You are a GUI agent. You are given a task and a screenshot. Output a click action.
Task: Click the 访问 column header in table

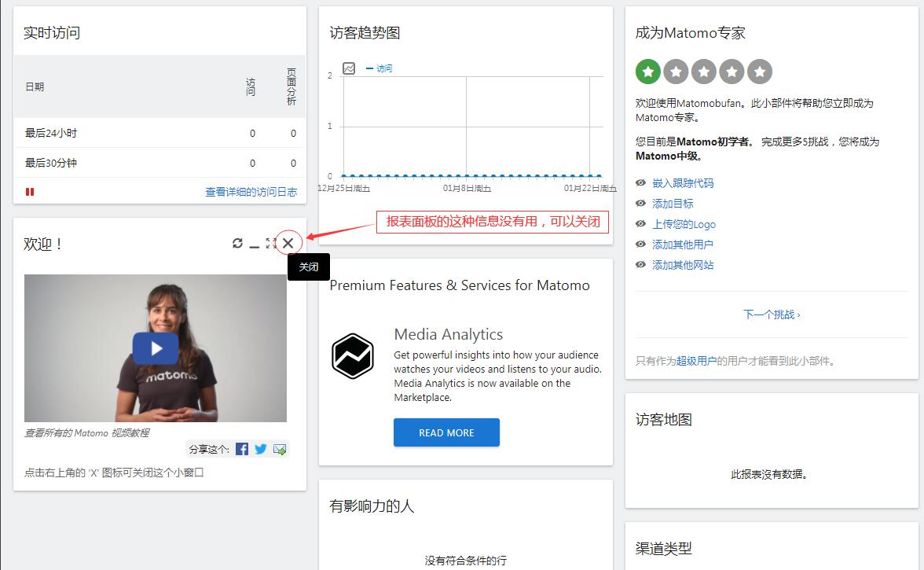(251, 86)
